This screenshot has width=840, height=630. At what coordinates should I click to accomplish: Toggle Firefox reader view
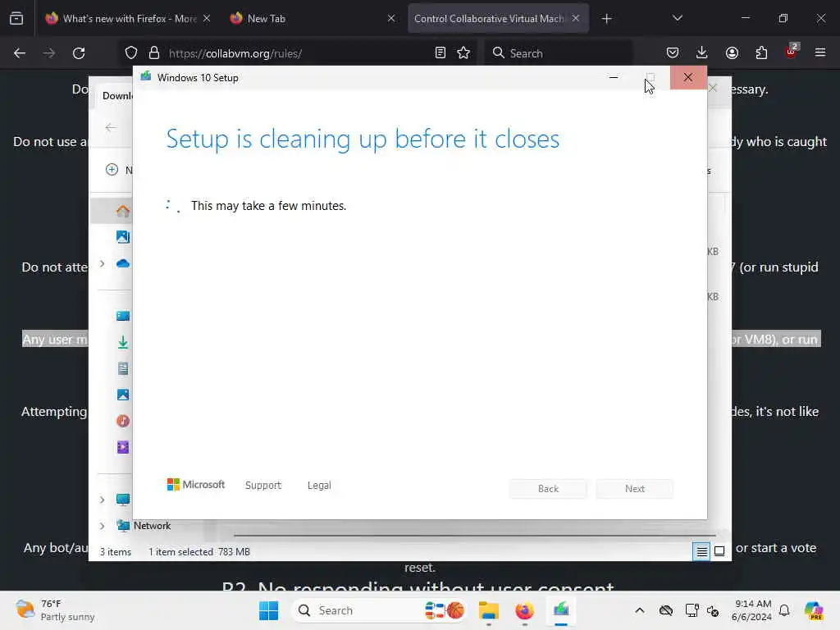[441, 53]
